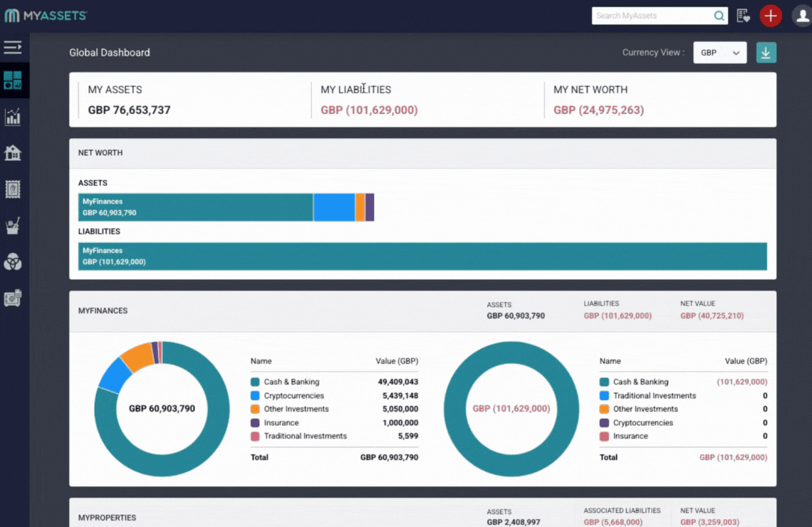This screenshot has width=812, height=527.
Task: Click the liabilities Cryptocurrencies purple swatch
Action: click(x=604, y=422)
